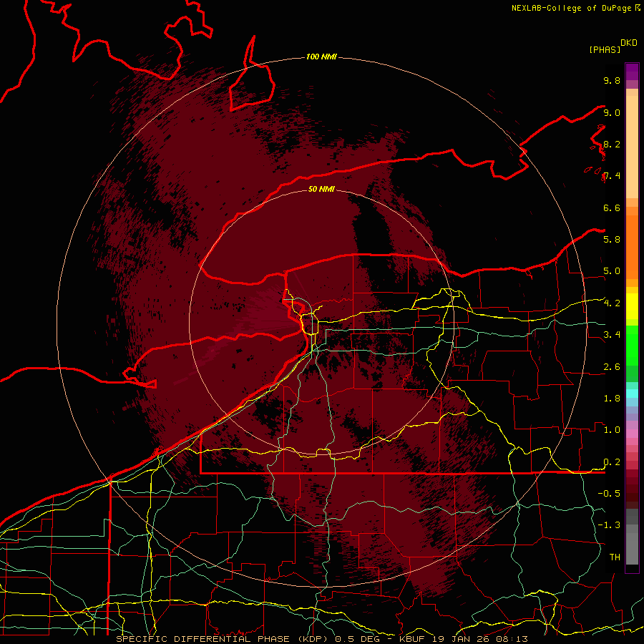Image resolution: width=644 pixels, height=644 pixels.
Task: Click the pink segment of the color bar
Action: (x=632, y=434)
